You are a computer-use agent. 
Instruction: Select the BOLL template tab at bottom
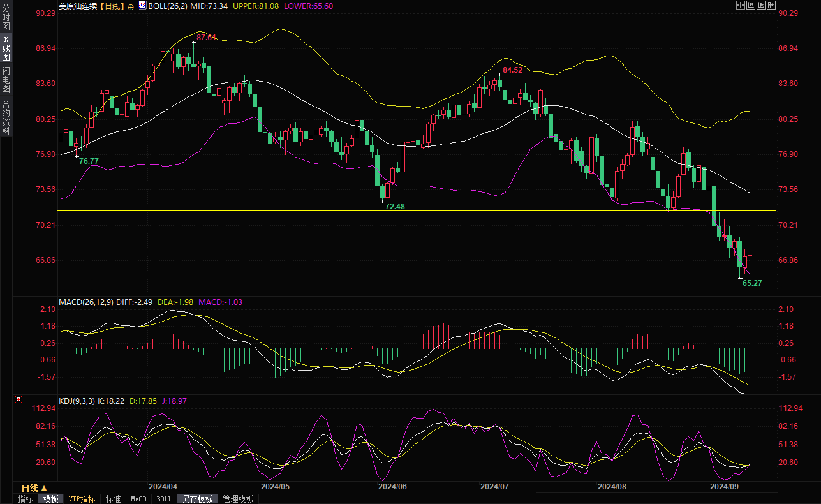coord(164,499)
